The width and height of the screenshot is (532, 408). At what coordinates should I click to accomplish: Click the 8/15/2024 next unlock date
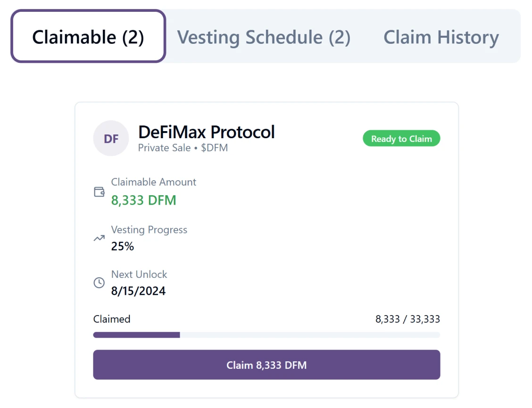(x=138, y=291)
